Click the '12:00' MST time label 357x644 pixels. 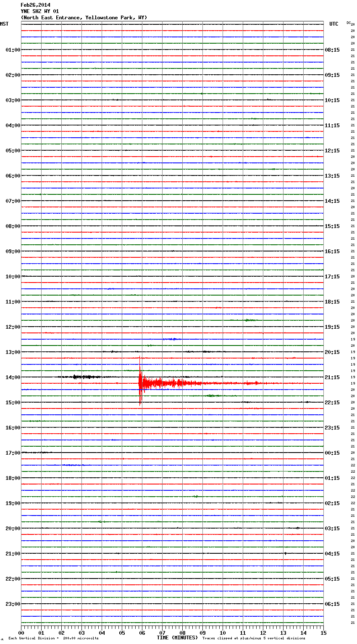pos(13,327)
